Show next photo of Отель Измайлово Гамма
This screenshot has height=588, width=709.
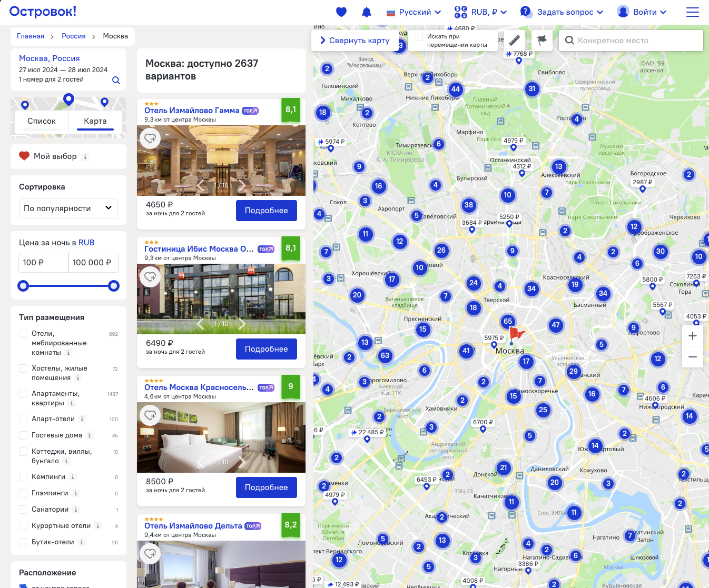point(242,185)
